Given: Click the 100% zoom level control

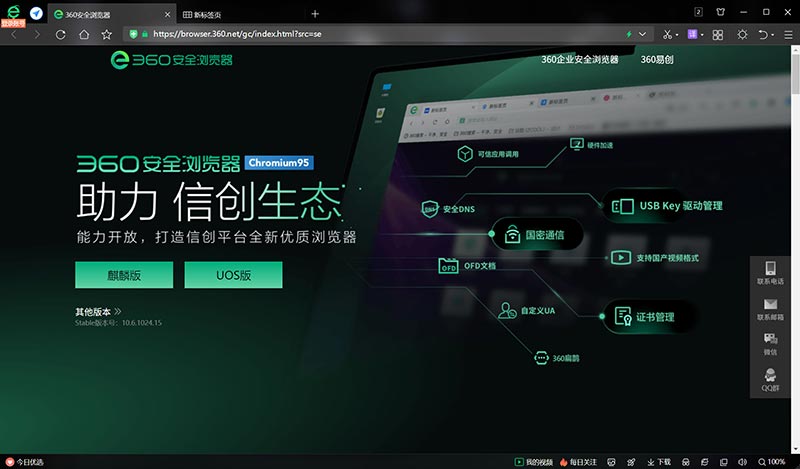Looking at the screenshot, I should [x=775, y=462].
